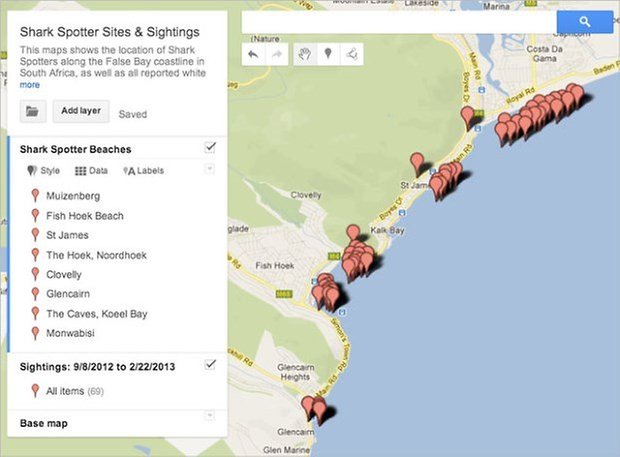Screen dimensions: 620x457
Task: Click the Base map section title
Action: coord(44,423)
